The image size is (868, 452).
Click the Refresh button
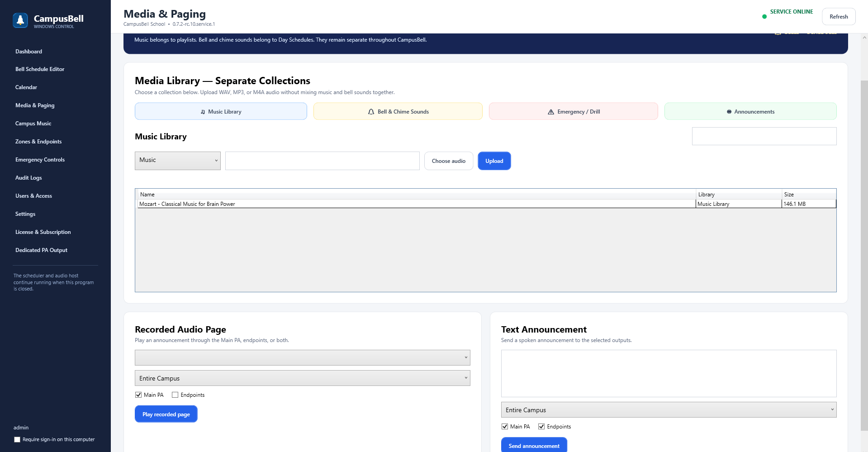839,17
